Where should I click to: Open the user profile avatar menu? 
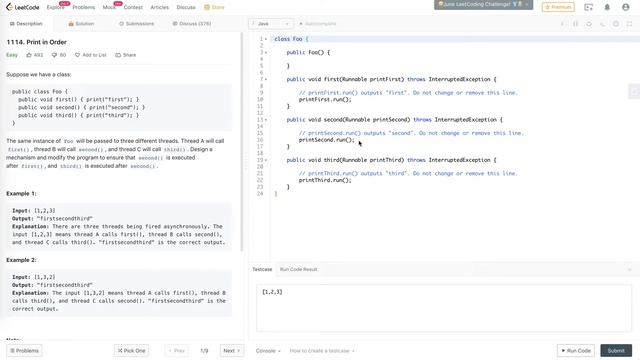pyautogui.click(x=626, y=7)
